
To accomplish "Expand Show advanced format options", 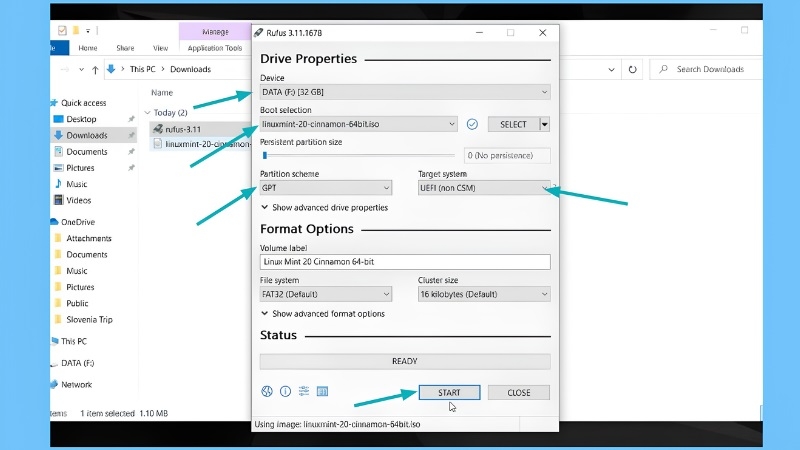I will point(323,314).
